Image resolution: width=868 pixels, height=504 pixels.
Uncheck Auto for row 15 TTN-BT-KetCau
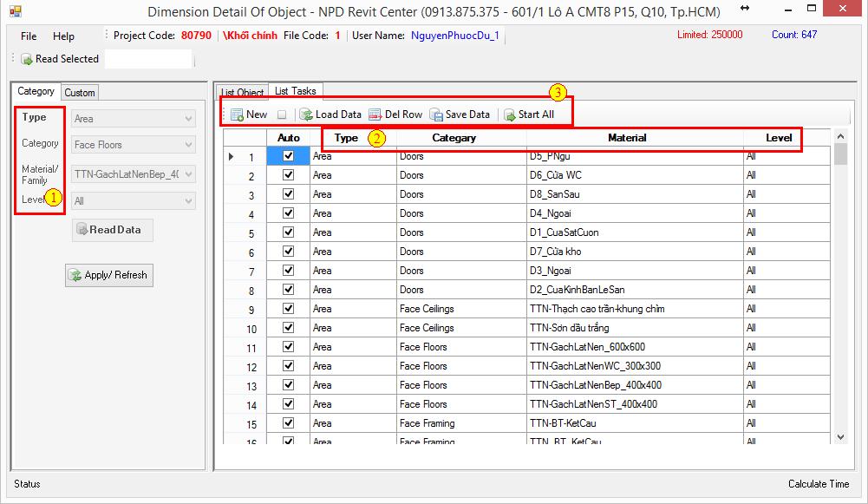pyautogui.click(x=289, y=423)
